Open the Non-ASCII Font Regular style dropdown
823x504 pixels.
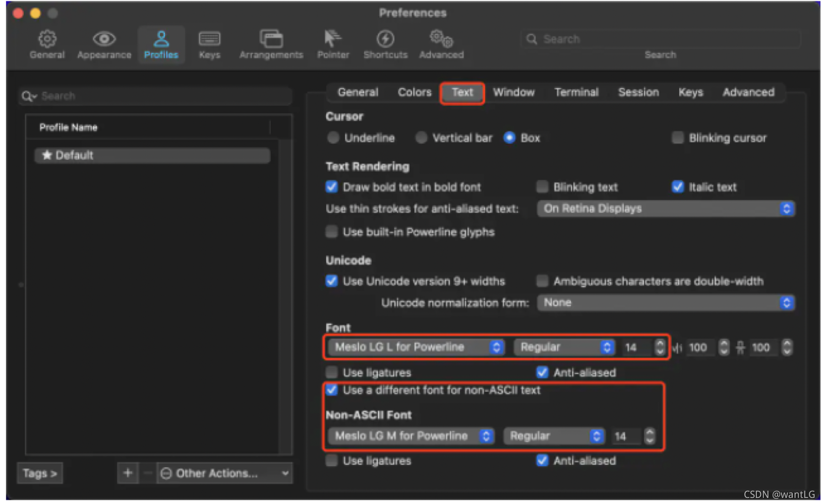pyautogui.click(x=554, y=435)
